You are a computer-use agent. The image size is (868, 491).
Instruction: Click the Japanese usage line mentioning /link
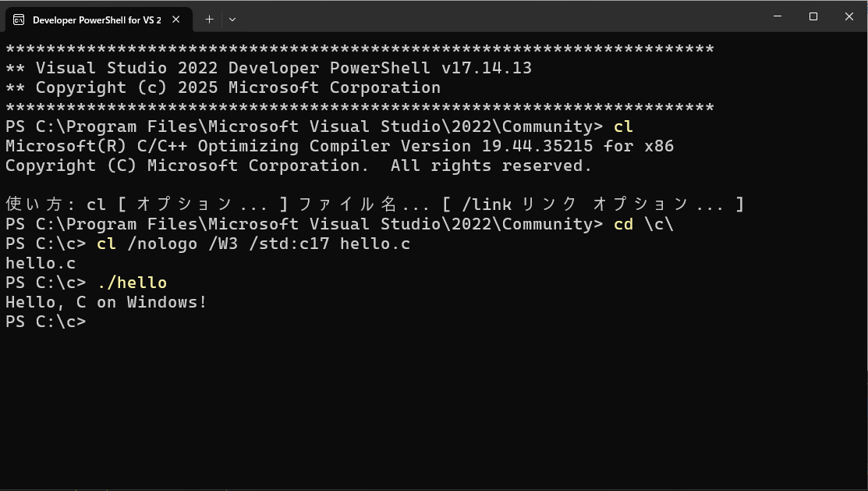pyautogui.click(x=375, y=205)
